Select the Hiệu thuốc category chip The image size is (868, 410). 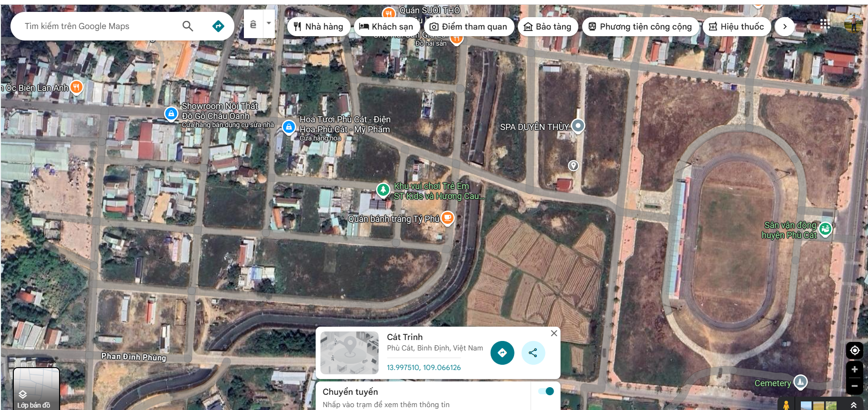tap(737, 27)
